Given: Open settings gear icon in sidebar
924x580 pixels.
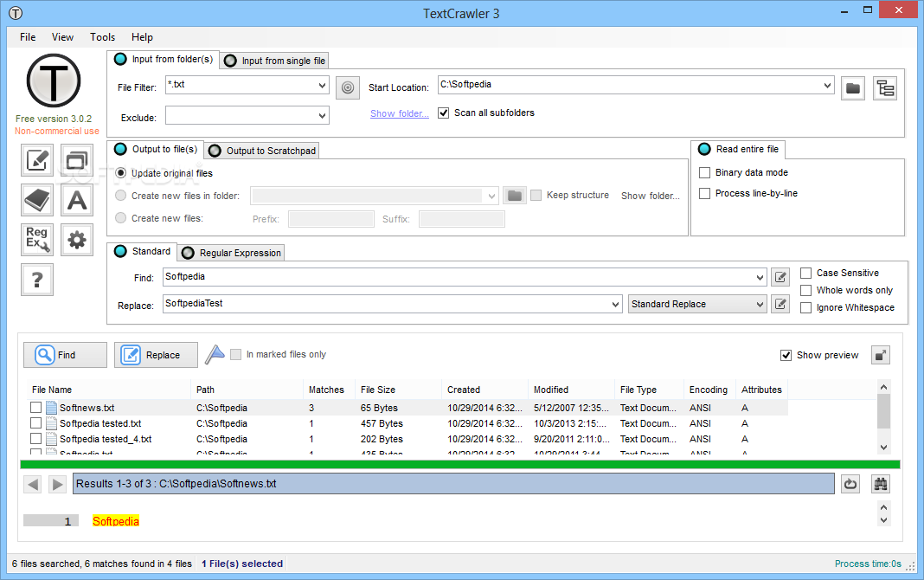Looking at the screenshot, I should pos(77,239).
